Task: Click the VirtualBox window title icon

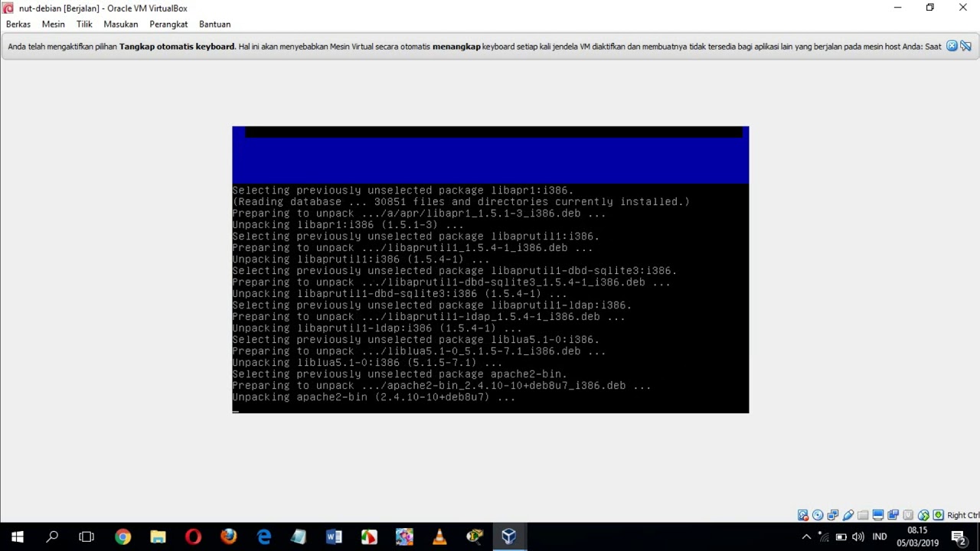Action: click(x=8, y=8)
